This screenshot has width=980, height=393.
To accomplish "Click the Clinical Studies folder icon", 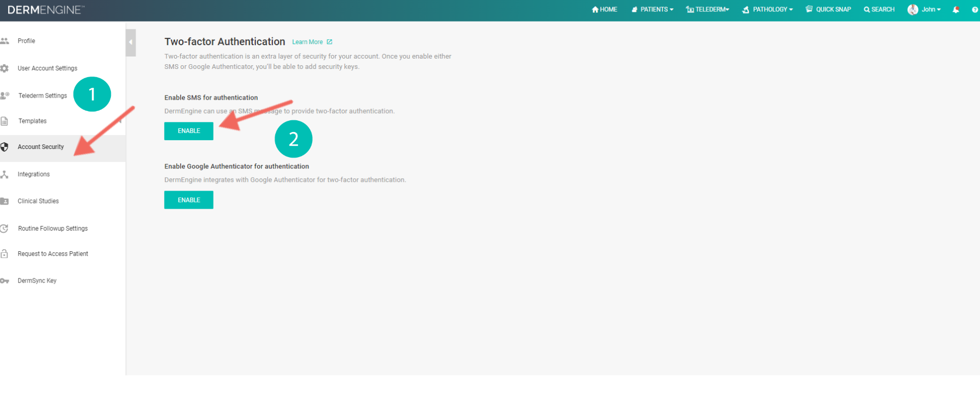I will (5, 201).
